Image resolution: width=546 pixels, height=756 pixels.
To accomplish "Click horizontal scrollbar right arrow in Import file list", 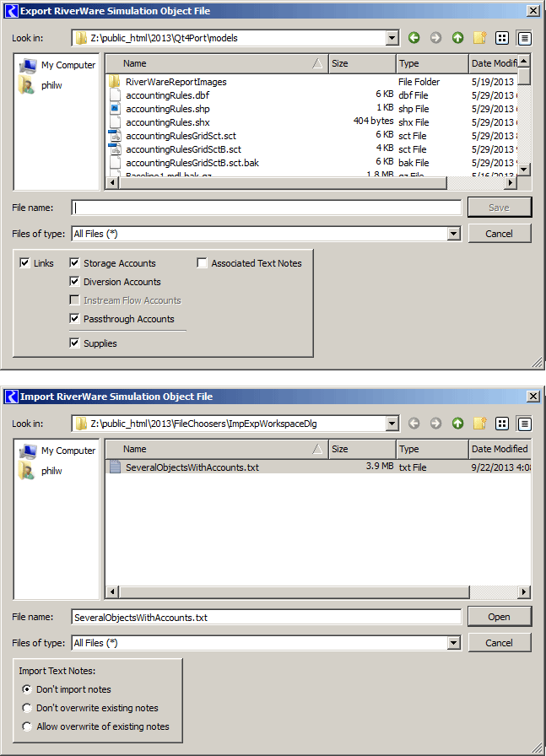I will (x=524, y=591).
